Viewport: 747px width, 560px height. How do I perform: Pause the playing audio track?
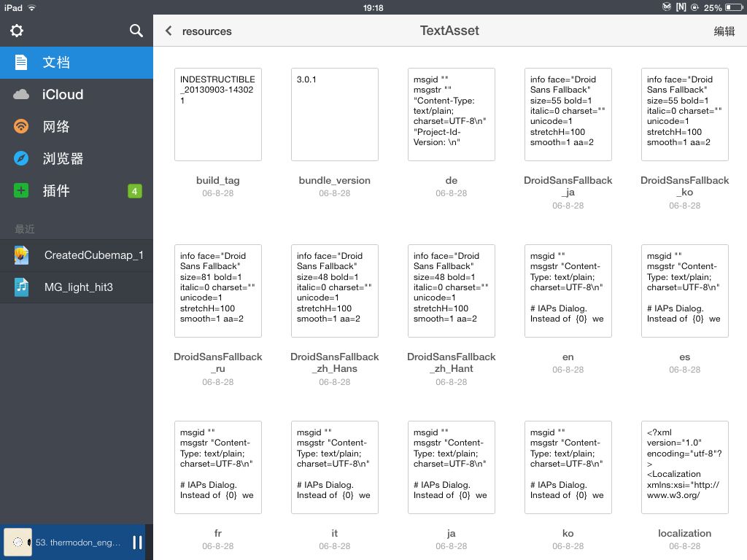pyautogui.click(x=138, y=542)
